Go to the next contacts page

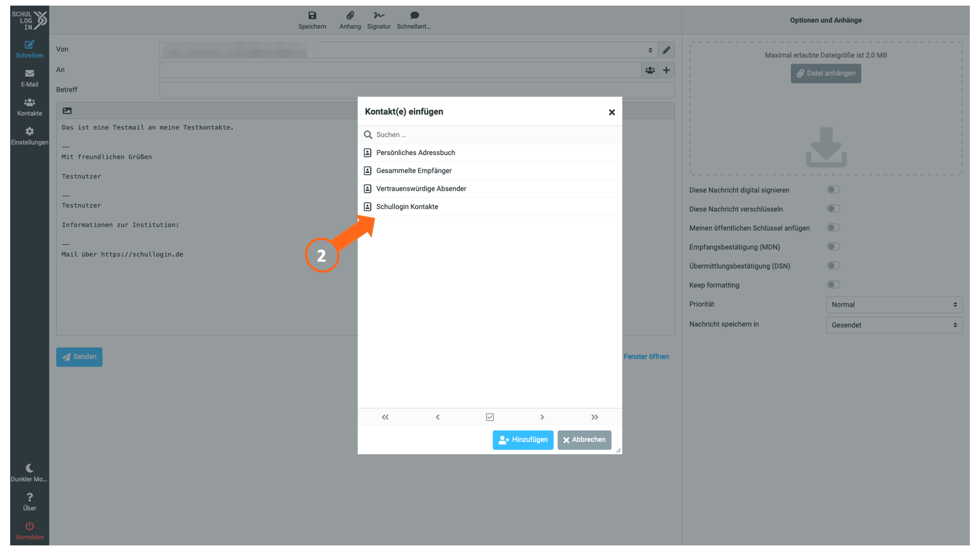(x=542, y=417)
